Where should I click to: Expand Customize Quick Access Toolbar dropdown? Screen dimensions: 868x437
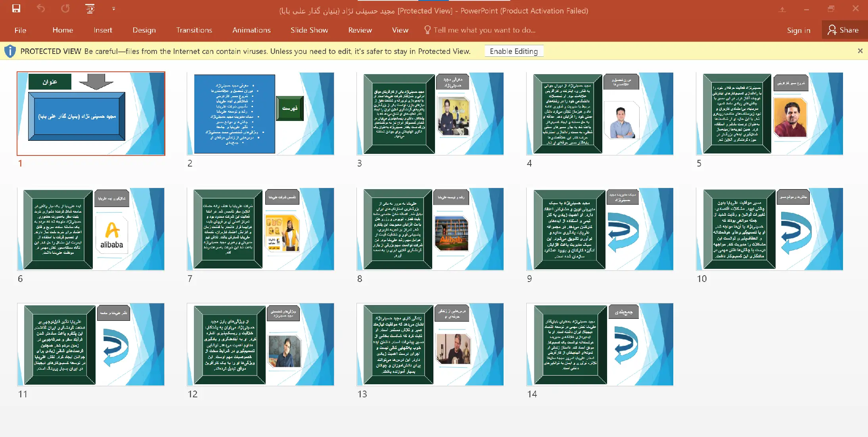point(113,9)
